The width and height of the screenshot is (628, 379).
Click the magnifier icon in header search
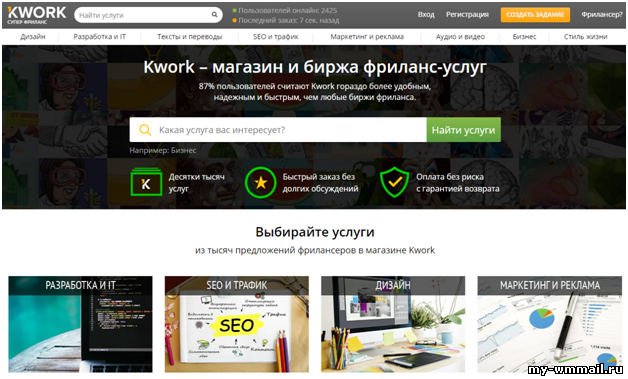[215, 15]
